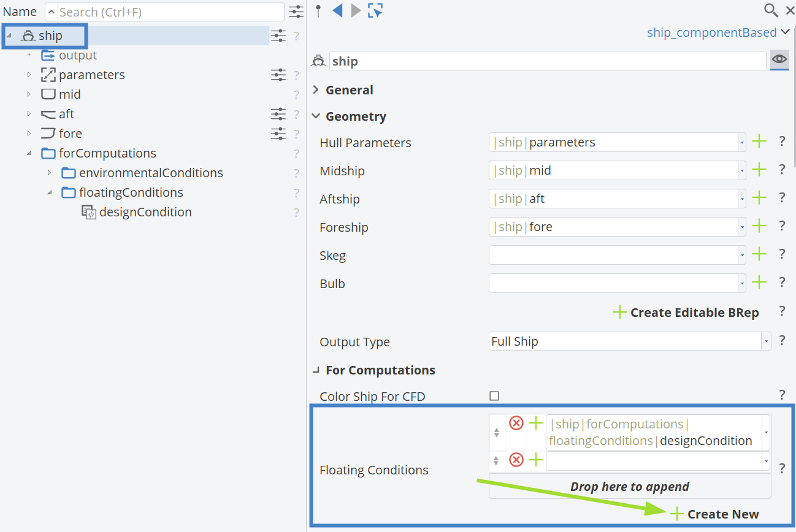Click the pin toggle in the toolbar
This screenshot has height=532, width=796.
(x=318, y=10)
